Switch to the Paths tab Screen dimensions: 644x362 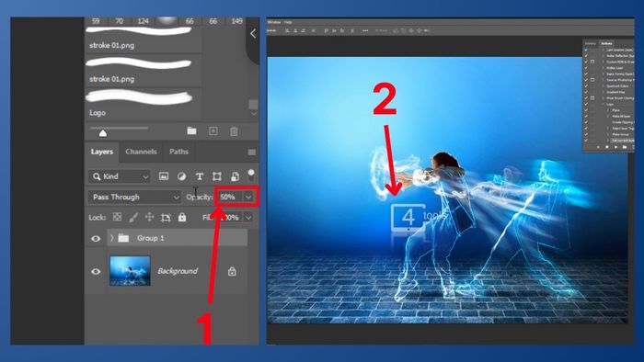tap(179, 152)
